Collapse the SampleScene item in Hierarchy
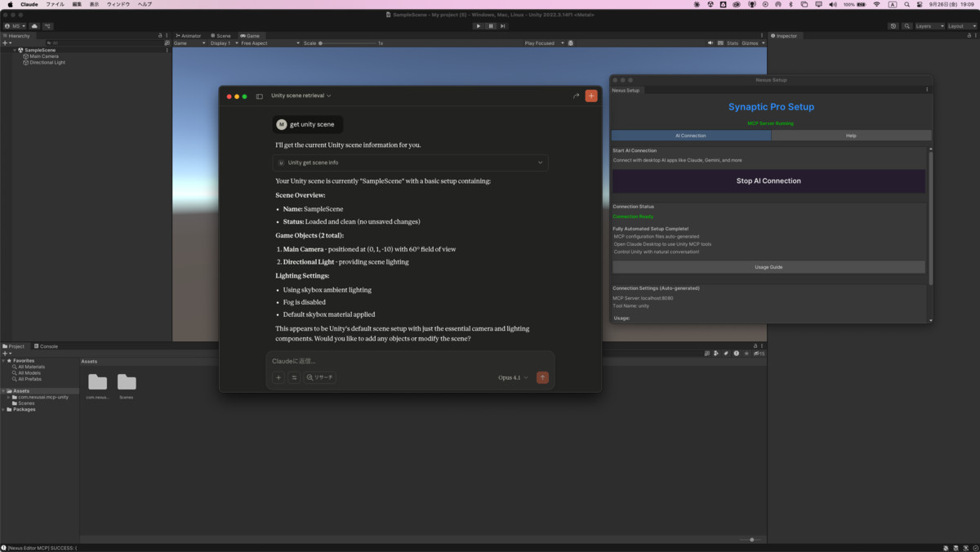Viewport: 980px width, 552px height. [x=15, y=50]
